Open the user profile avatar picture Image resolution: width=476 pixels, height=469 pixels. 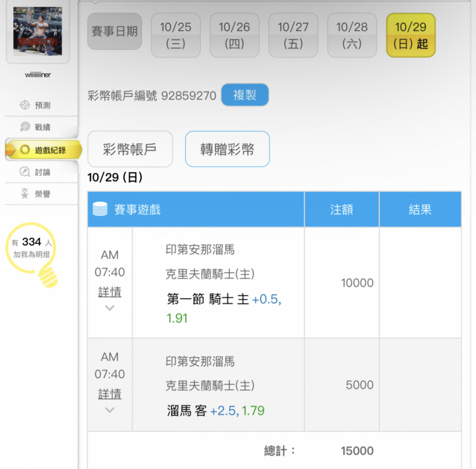click(x=38, y=31)
